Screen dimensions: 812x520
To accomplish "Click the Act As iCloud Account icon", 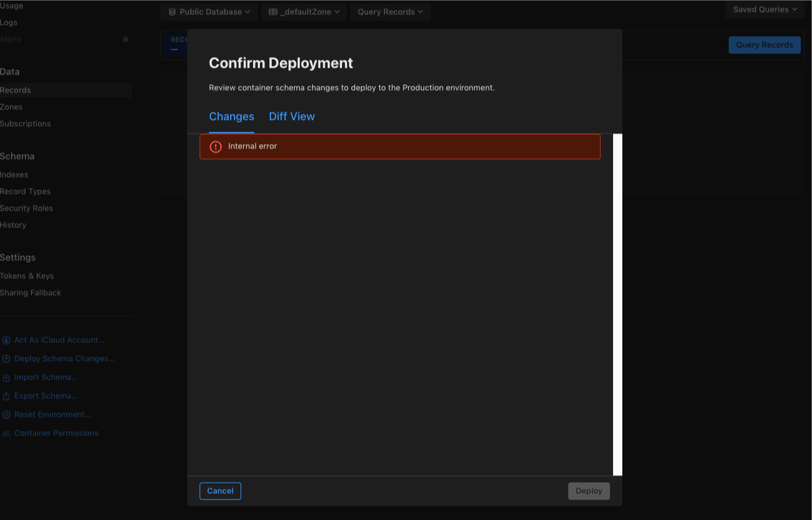I will 6,340.
